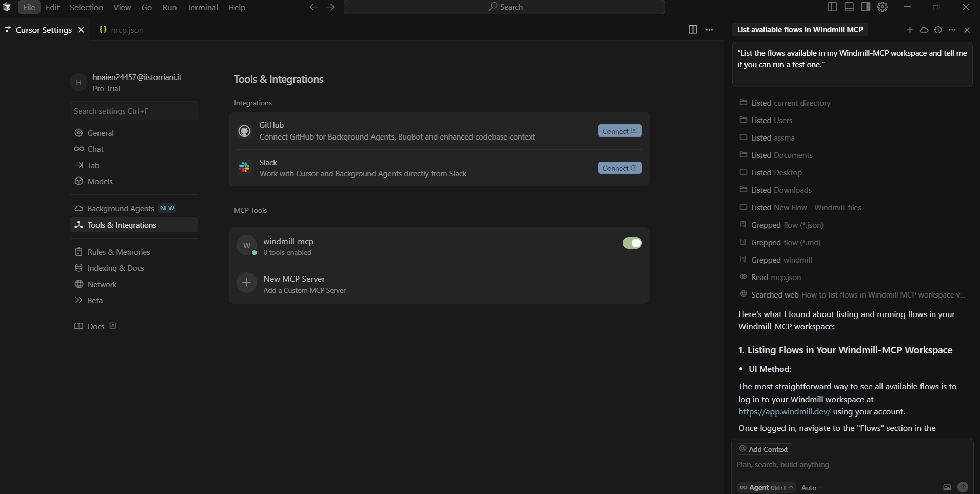Open settings with the title bar gear icon
The height and width of the screenshot is (494, 980).
883,7
